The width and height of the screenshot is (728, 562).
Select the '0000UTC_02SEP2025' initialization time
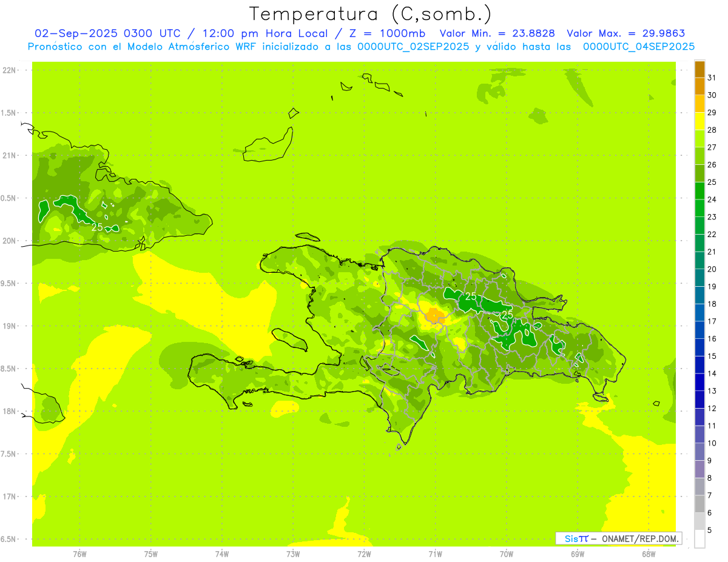(x=413, y=47)
